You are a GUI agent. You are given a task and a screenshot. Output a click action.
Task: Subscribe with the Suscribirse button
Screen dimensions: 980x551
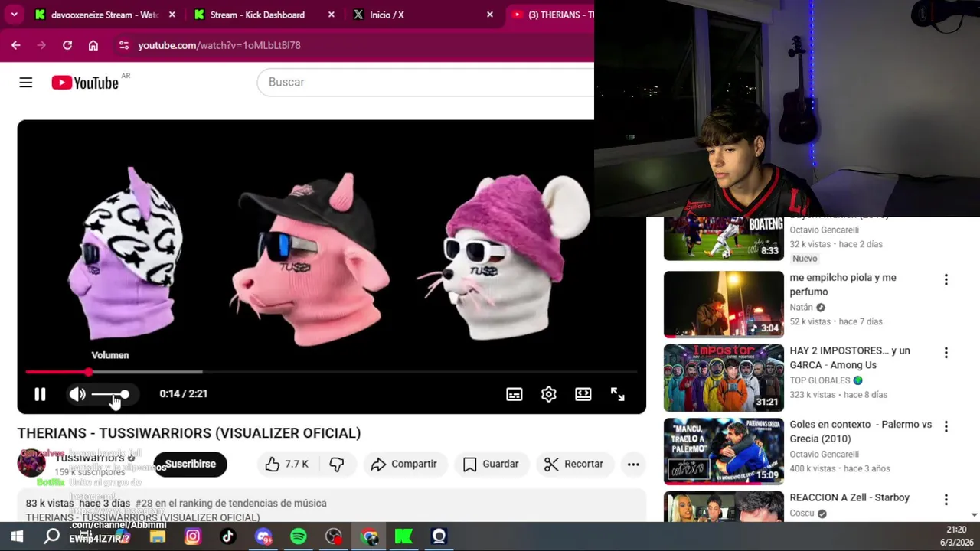pos(191,464)
